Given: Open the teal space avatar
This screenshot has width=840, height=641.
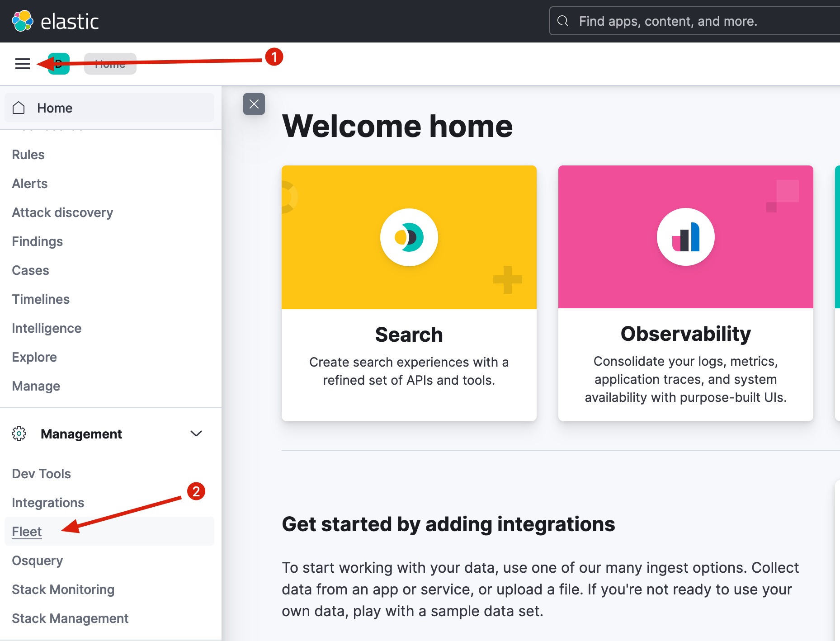Looking at the screenshot, I should tap(59, 64).
